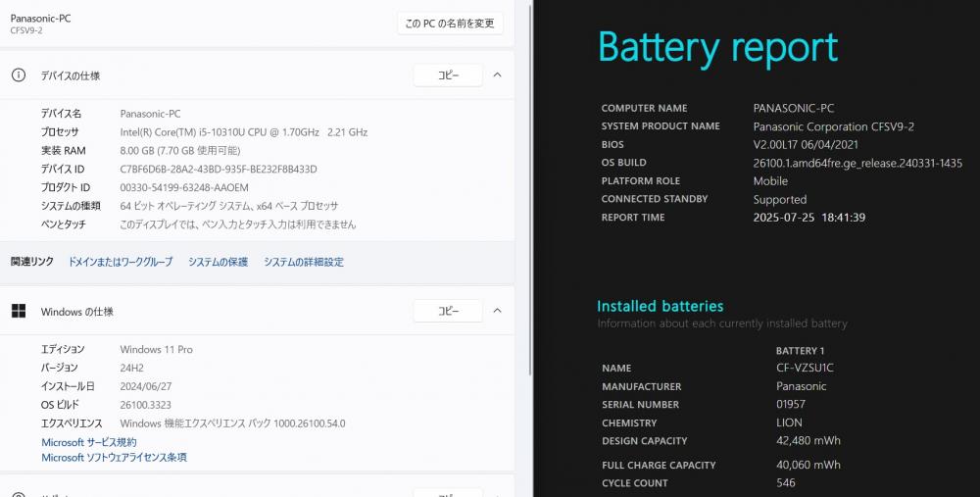The width and height of the screenshot is (980, 497).
Task: Select SYSTEM PRODUCT NAME value Panasonic Corporation CFSV9-2
Action: (x=834, y=126)
